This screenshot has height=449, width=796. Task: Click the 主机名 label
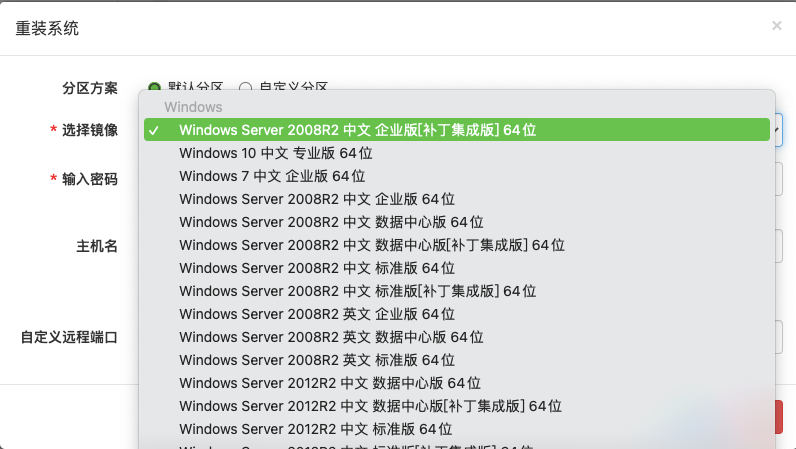click(97, 246)
